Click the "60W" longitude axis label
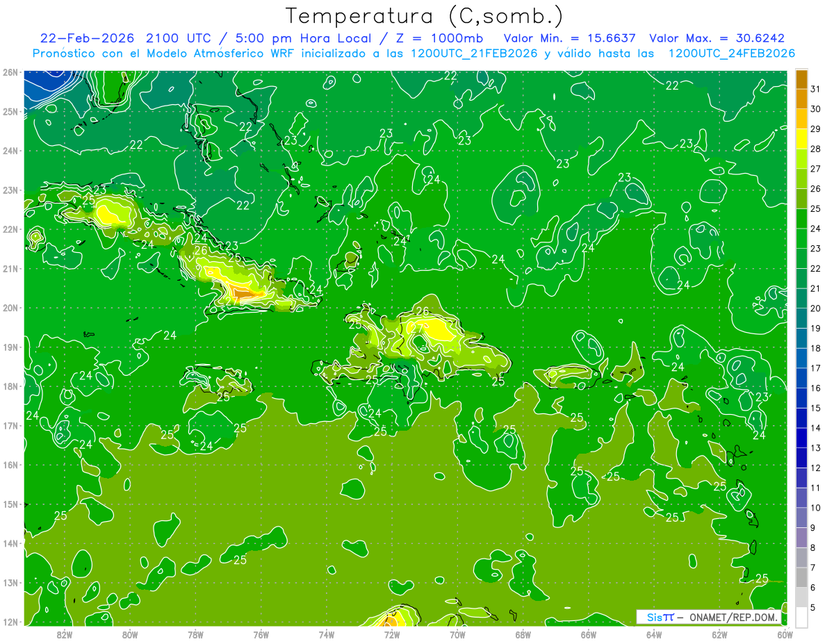The image size is (834, 644). (x=785, y=634)
